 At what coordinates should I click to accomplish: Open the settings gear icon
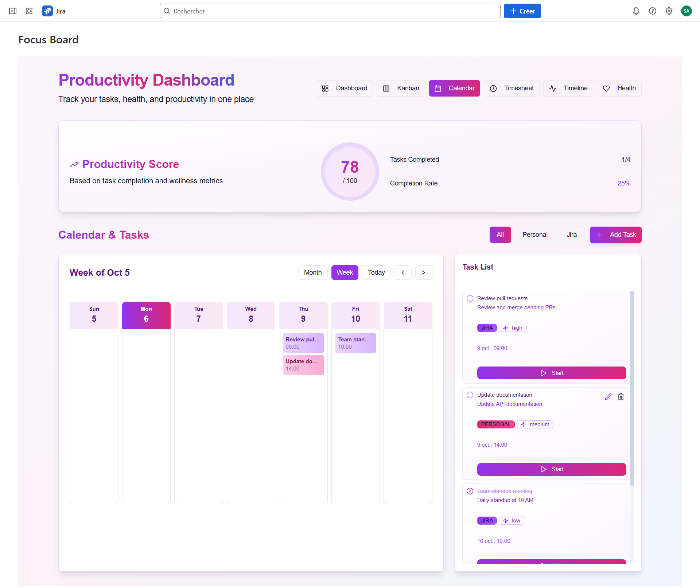[669, 11]
